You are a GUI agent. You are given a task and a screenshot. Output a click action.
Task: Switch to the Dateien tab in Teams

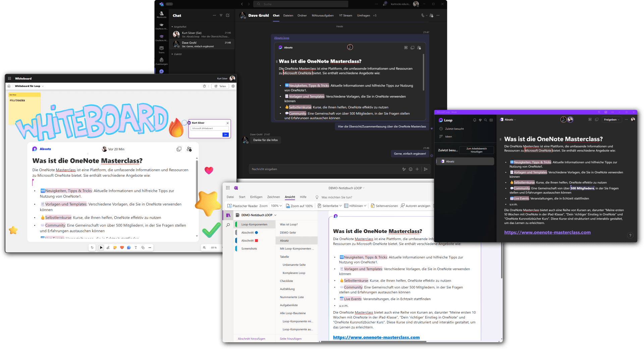coord(288,15)
